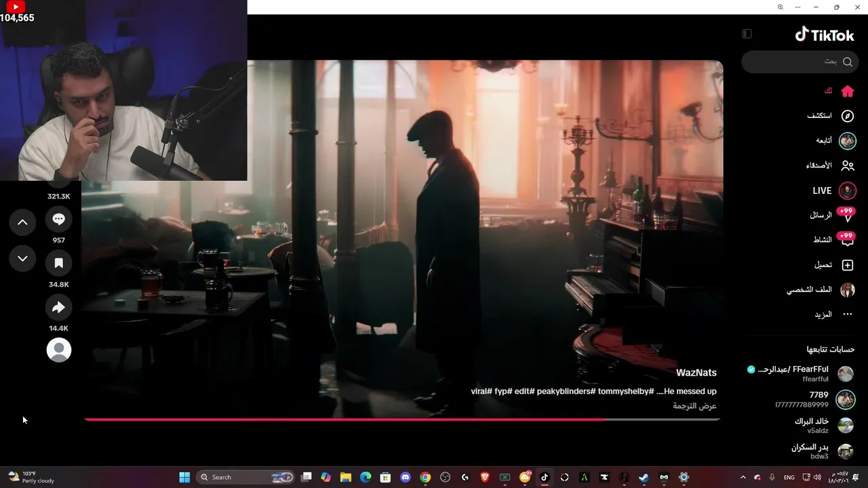Open the Messages icon with +99 badge
The image size is (868, 488).
tap(846, 216)
